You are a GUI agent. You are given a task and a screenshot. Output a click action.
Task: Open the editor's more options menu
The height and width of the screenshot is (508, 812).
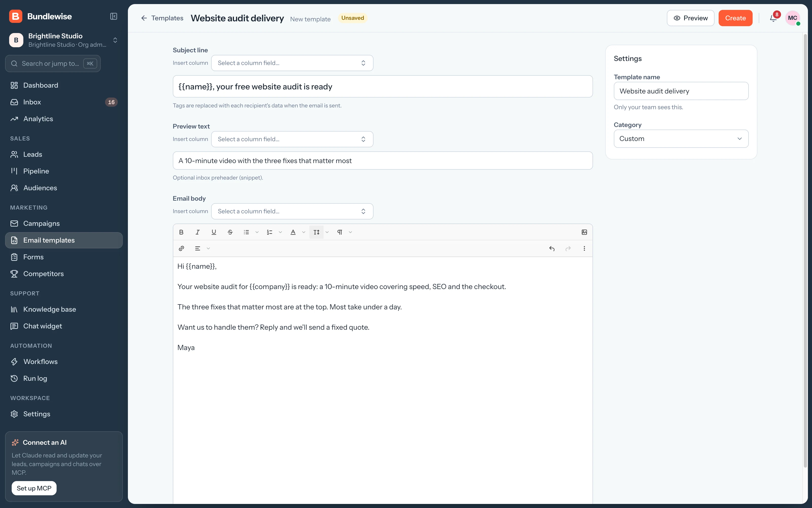[x=584, y=249]
